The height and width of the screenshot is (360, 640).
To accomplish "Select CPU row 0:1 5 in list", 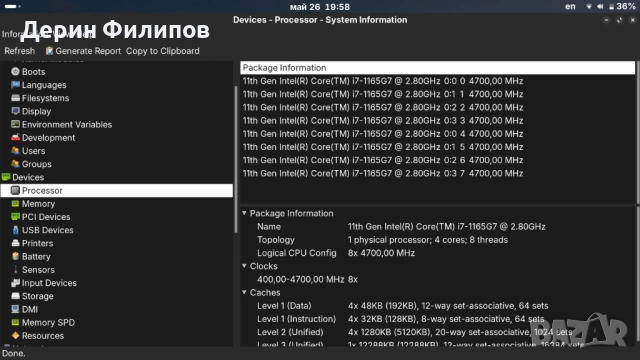I will pyautogui.click(x=438, y=147).
